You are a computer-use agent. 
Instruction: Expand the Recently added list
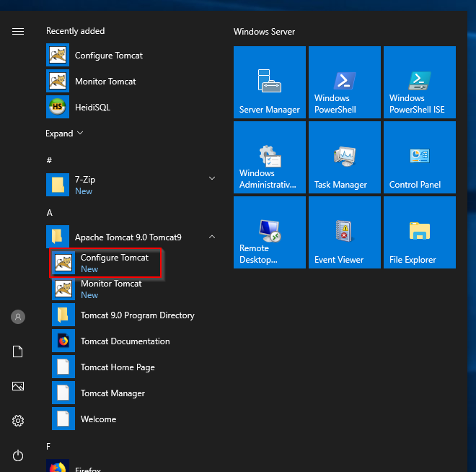64,134
